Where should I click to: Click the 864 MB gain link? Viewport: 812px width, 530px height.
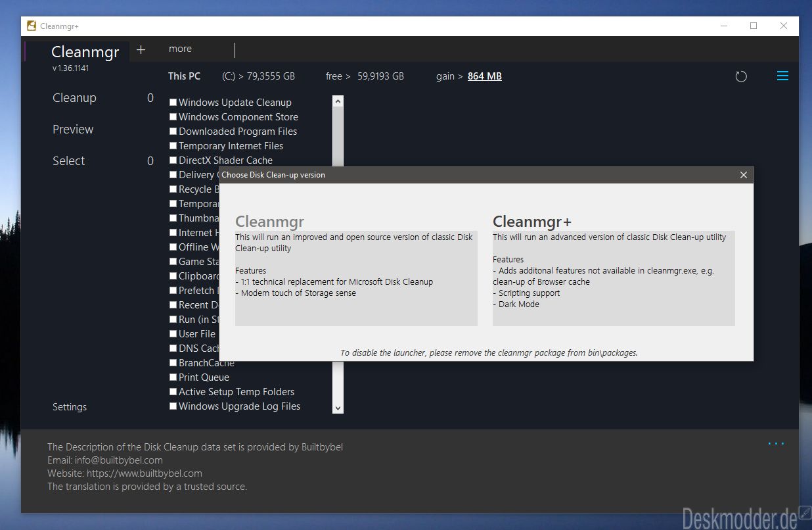tap(485, 76)
